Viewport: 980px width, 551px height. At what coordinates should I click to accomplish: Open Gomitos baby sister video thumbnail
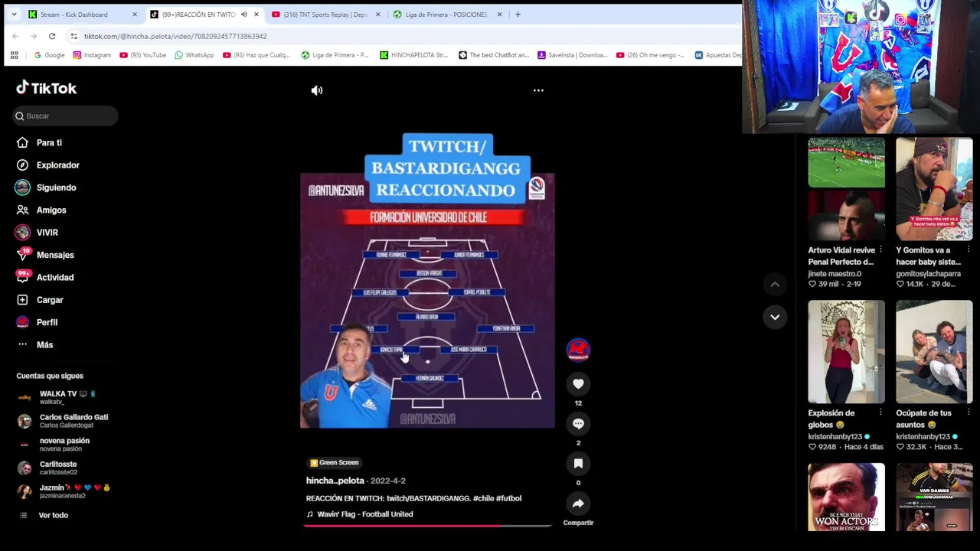click(x=934, y=189)
